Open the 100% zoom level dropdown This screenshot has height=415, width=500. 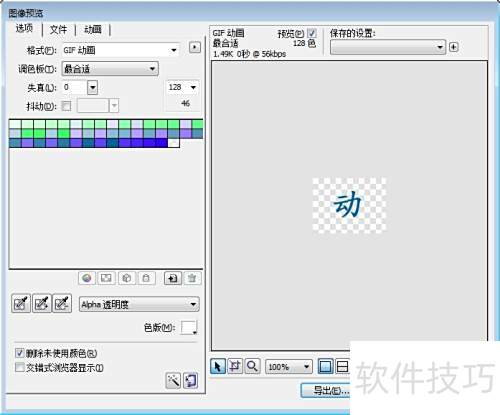click(x=289, y=367)
